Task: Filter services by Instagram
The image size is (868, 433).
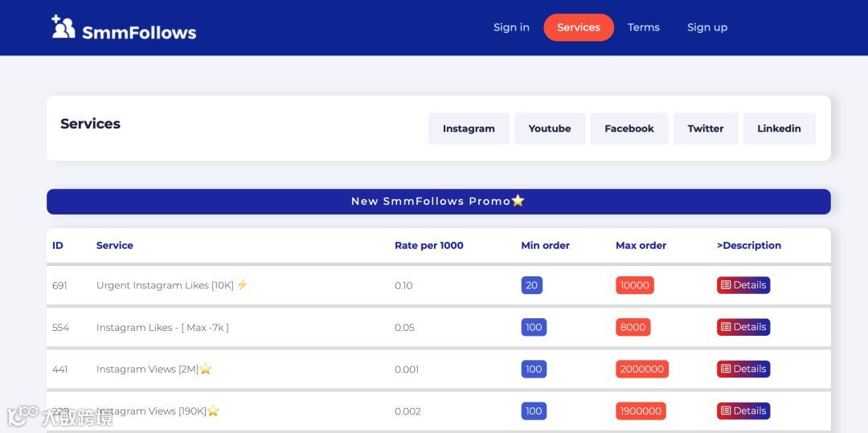Action: point(469,129)
